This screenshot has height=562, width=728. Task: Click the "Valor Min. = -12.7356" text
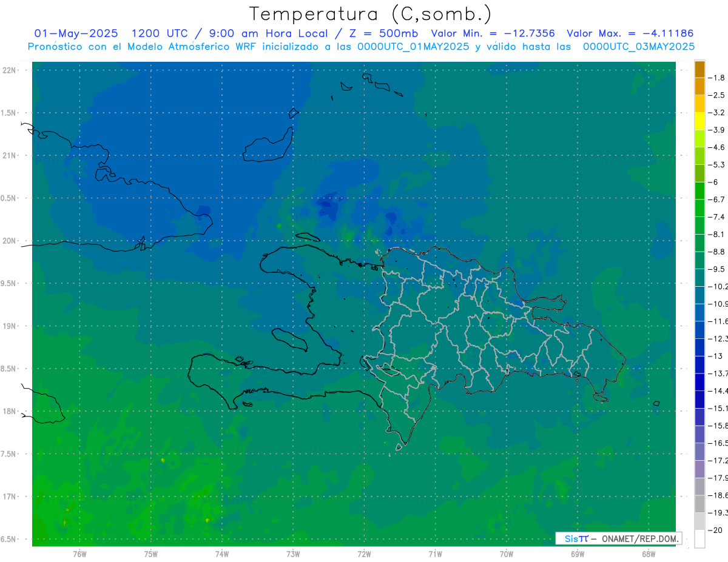coord(493,34)
